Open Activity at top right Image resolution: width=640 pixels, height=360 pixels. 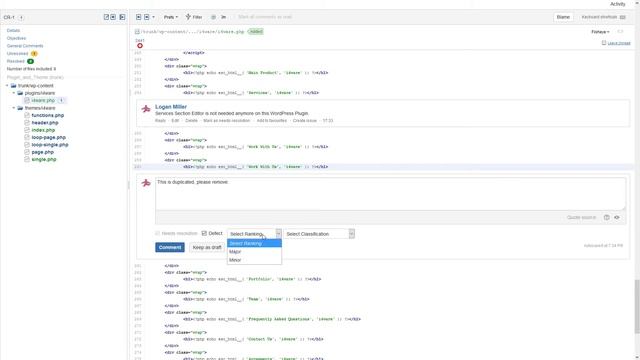point(617,4)
